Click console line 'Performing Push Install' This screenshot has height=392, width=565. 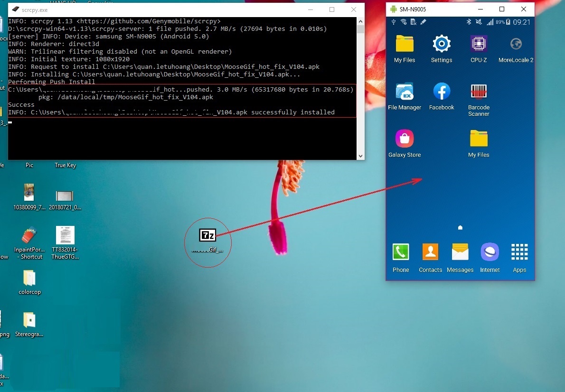(x=52, y=82)
